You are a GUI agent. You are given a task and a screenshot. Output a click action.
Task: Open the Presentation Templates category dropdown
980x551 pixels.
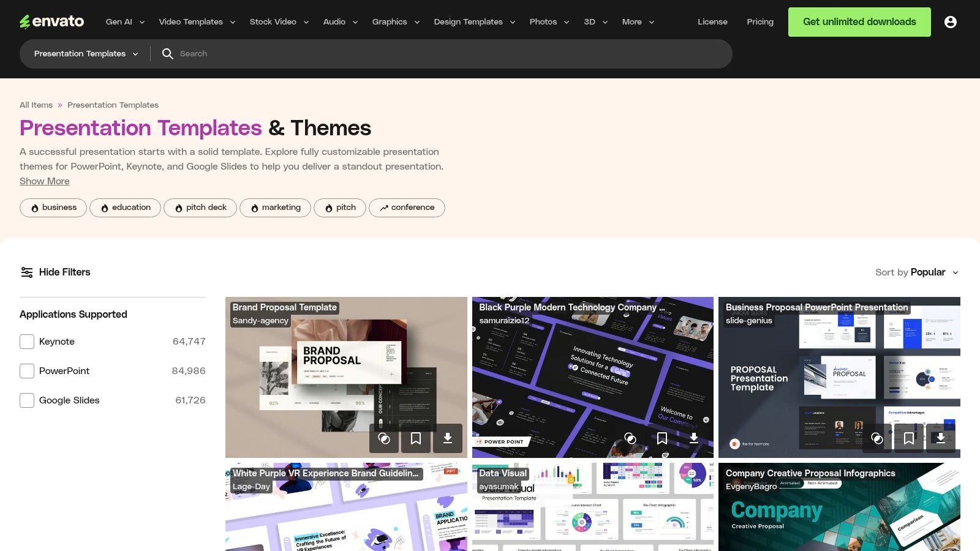coord(86,54)
